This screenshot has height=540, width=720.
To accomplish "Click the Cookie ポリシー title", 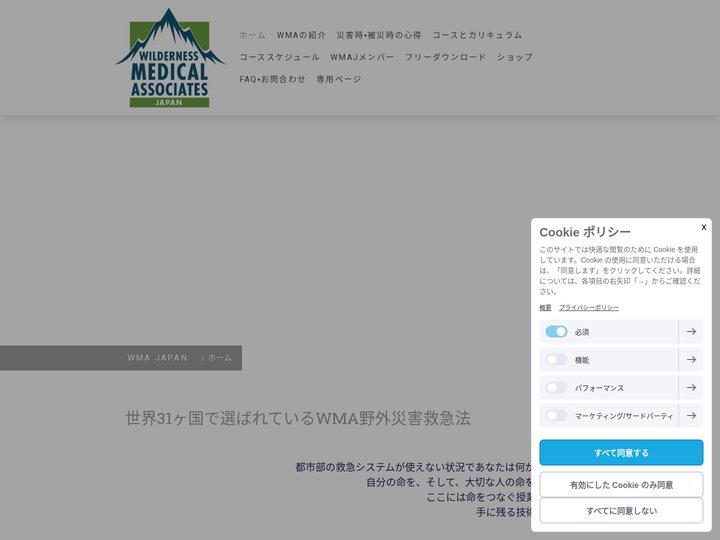I will click(585, 232).
